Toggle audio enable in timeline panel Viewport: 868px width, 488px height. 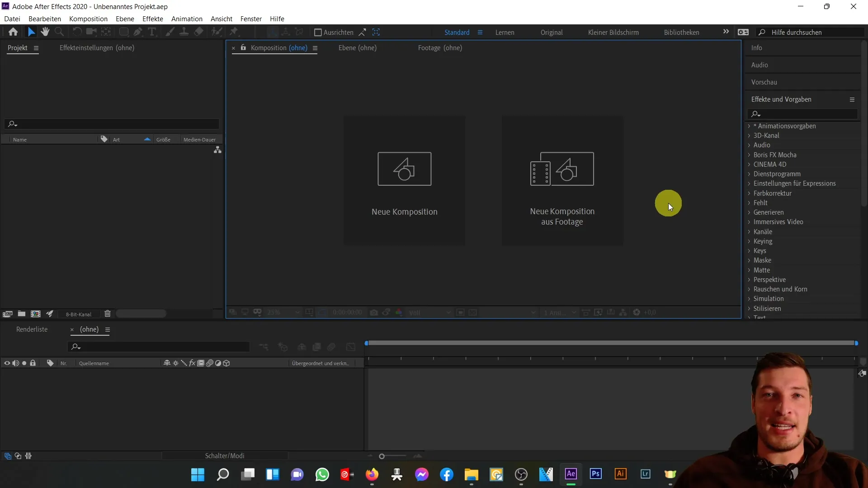(15, 363)
